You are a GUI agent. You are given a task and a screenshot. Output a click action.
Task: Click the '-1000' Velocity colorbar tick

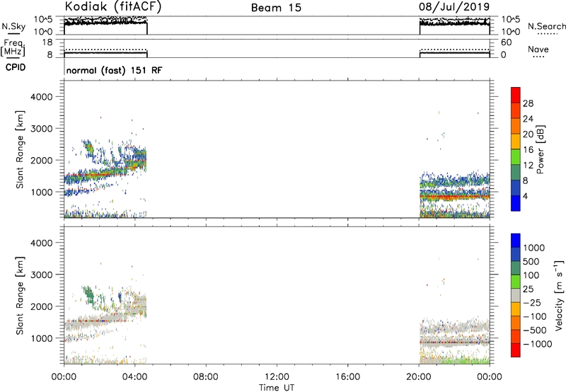point(537,344)
